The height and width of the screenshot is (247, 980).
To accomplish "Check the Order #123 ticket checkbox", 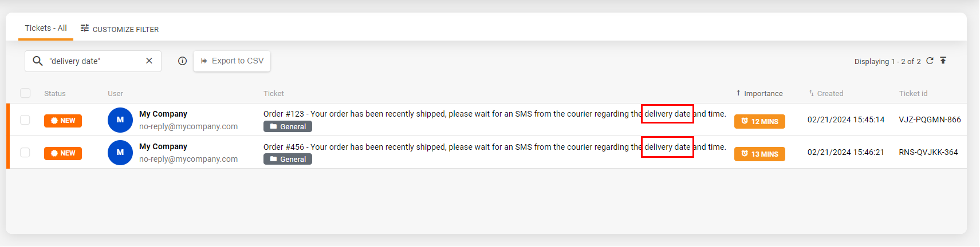I will [25, 120].
